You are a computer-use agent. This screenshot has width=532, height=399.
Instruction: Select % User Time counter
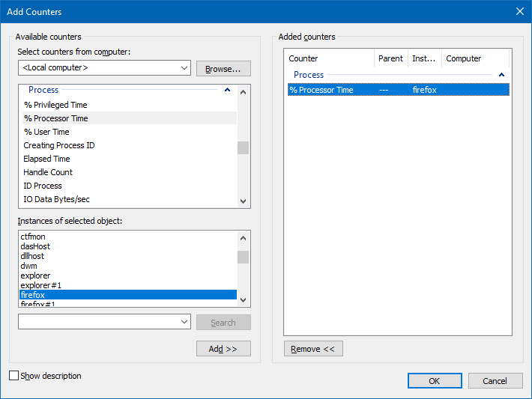[46, 132]
